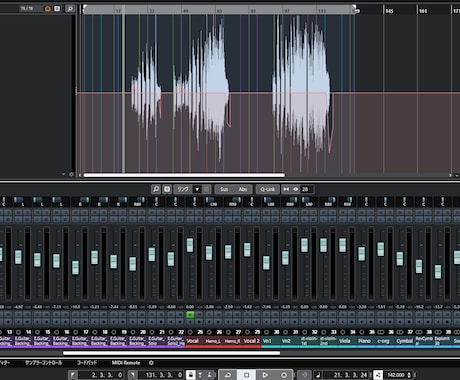Select the Vocal 2 channel name label

[x=251, y=341]
